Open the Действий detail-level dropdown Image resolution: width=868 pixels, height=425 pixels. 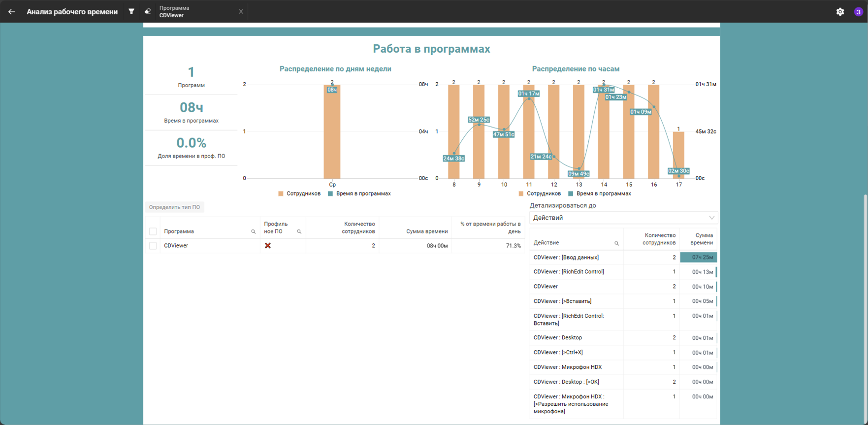point(623,218)
